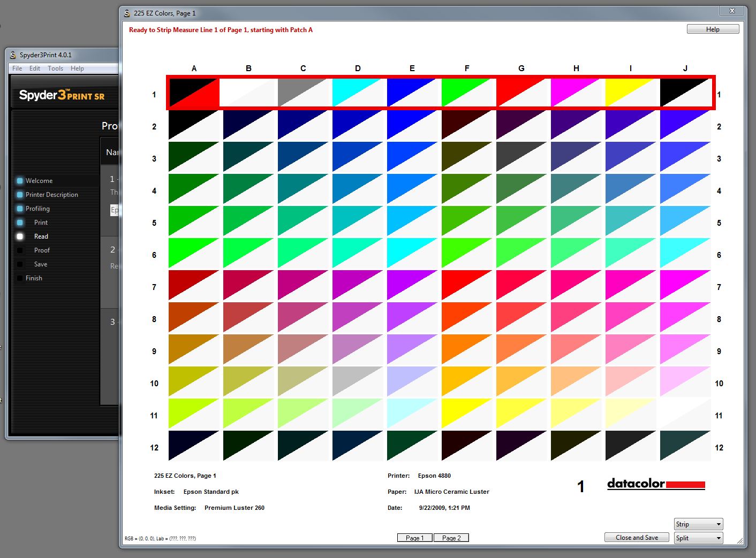The height and width of the screenshot is (558, 756).
Task: Open the Edit menu
Action: (34, 68)
